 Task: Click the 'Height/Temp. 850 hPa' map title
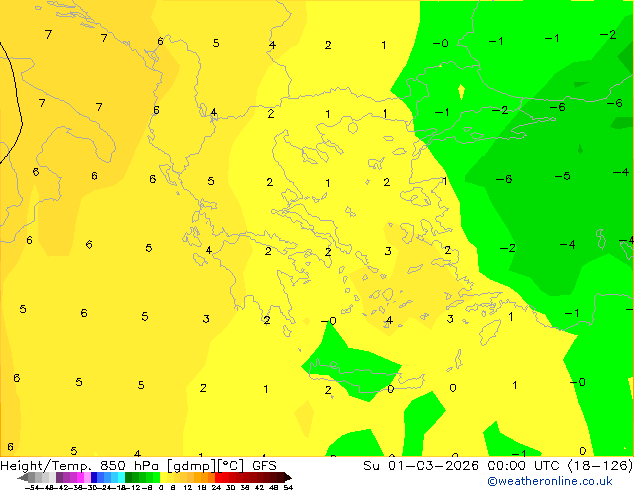click(79, 466)
